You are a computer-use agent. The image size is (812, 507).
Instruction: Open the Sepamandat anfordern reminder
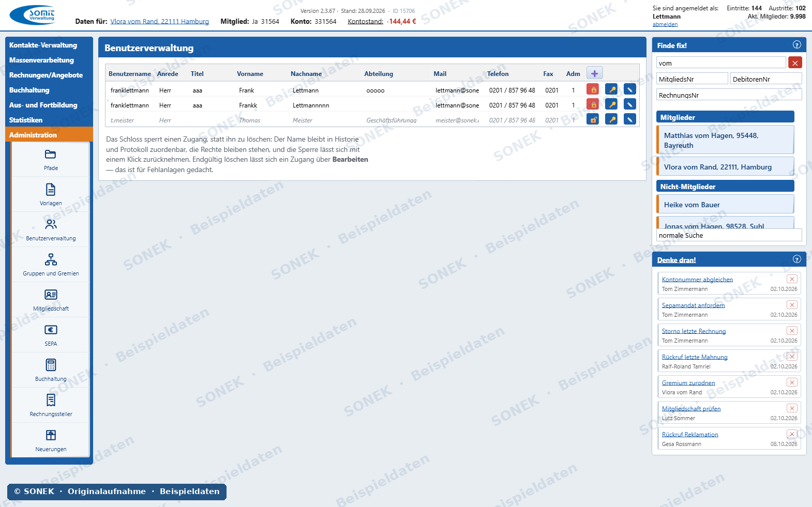693,305
